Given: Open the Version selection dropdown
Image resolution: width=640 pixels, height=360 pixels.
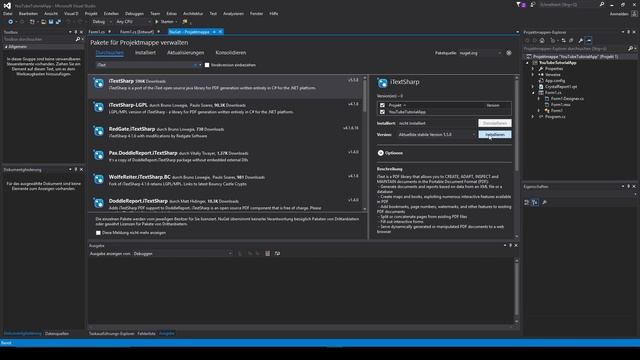Looking at the screenshot, I should [x=437, y=134].
